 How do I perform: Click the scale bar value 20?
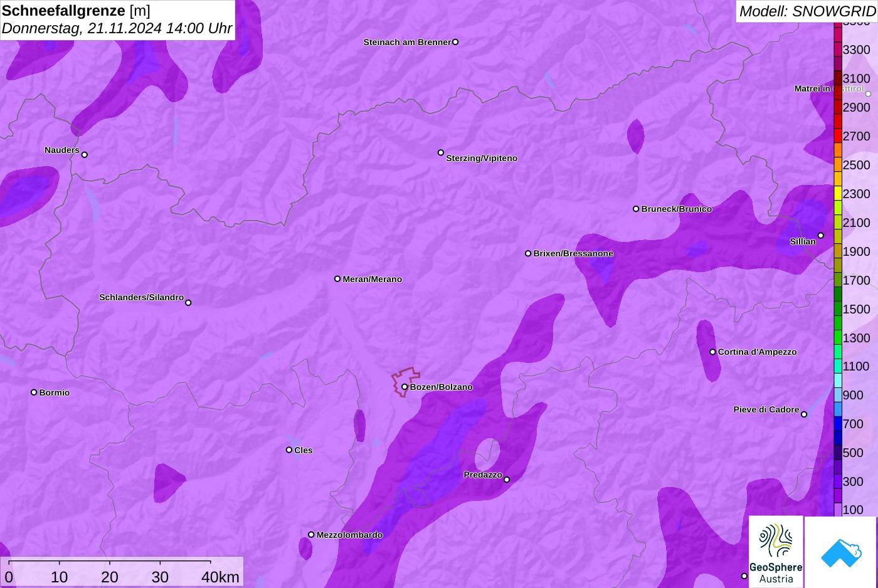point(110,577)
